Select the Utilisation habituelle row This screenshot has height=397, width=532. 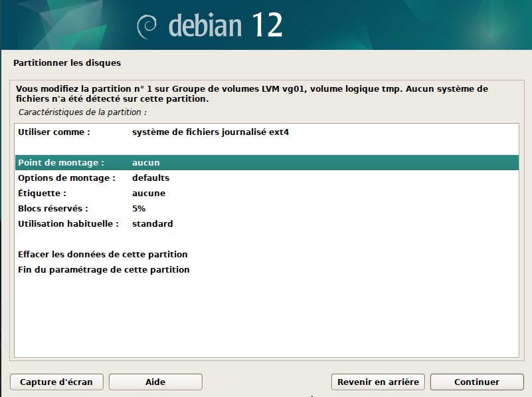tap(267, 224)
